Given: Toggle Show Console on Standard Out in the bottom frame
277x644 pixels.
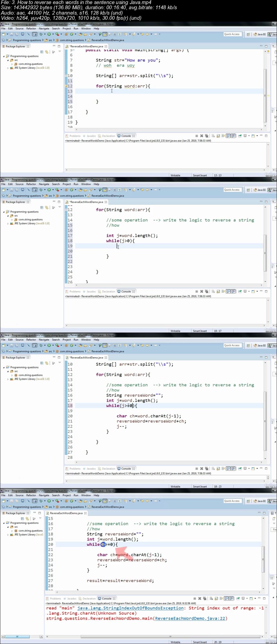Looking at the screenshot, I should click(x=226, y=599).
